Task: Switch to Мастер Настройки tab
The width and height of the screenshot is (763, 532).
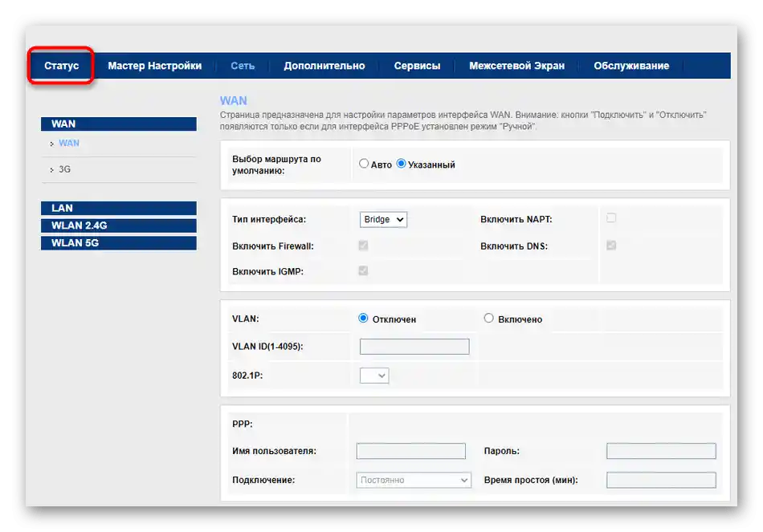Action: point(155,66)
